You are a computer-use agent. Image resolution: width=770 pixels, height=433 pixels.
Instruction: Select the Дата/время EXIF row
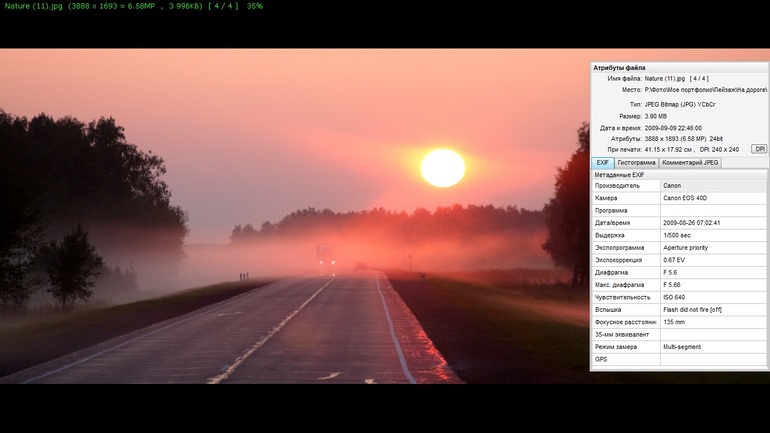pos(679,223)
